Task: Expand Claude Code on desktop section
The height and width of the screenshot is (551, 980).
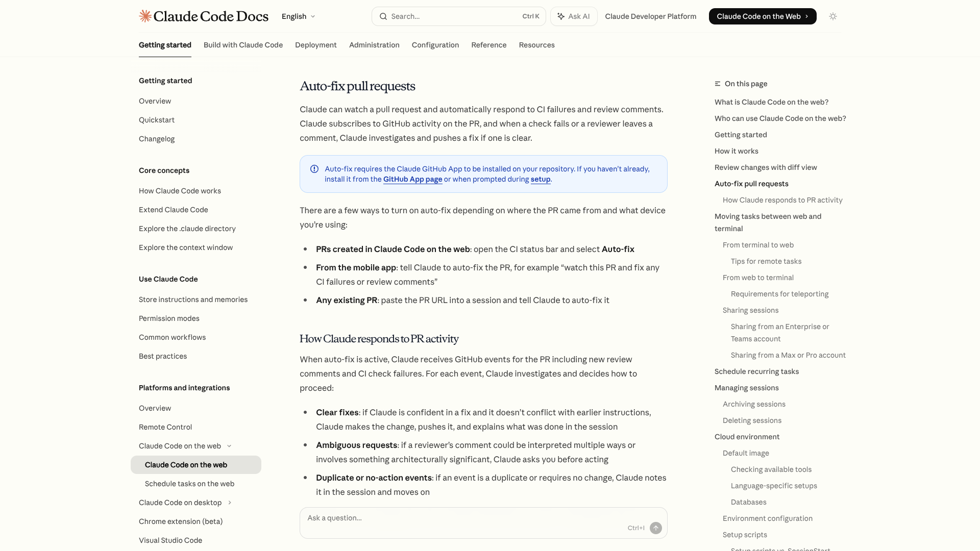Action: [230, 503]
